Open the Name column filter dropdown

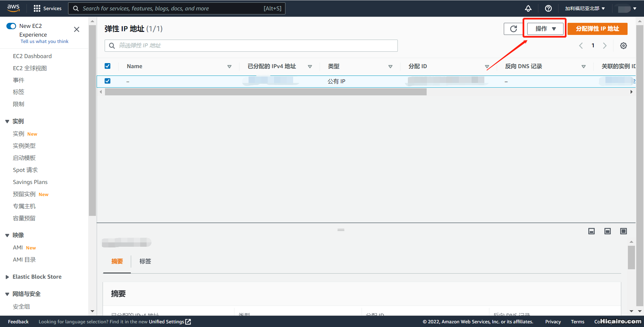point(229,66)
